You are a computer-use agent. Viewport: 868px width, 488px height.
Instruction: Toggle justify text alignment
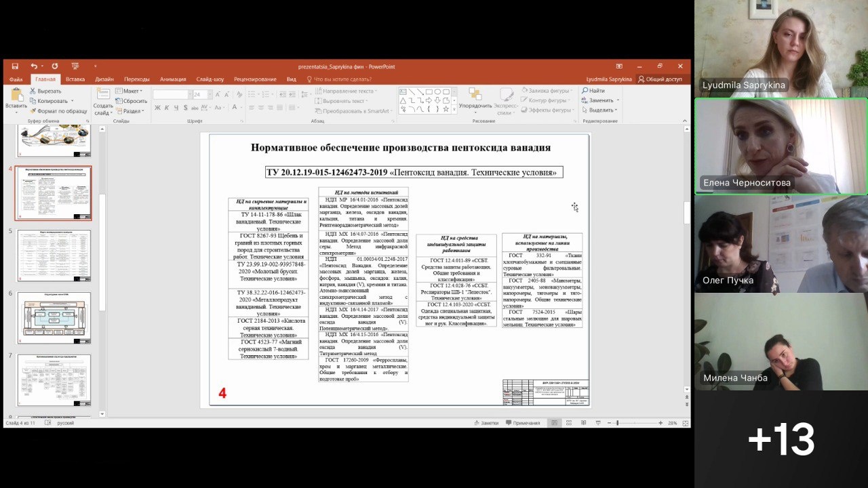click(x=279, y=108)
